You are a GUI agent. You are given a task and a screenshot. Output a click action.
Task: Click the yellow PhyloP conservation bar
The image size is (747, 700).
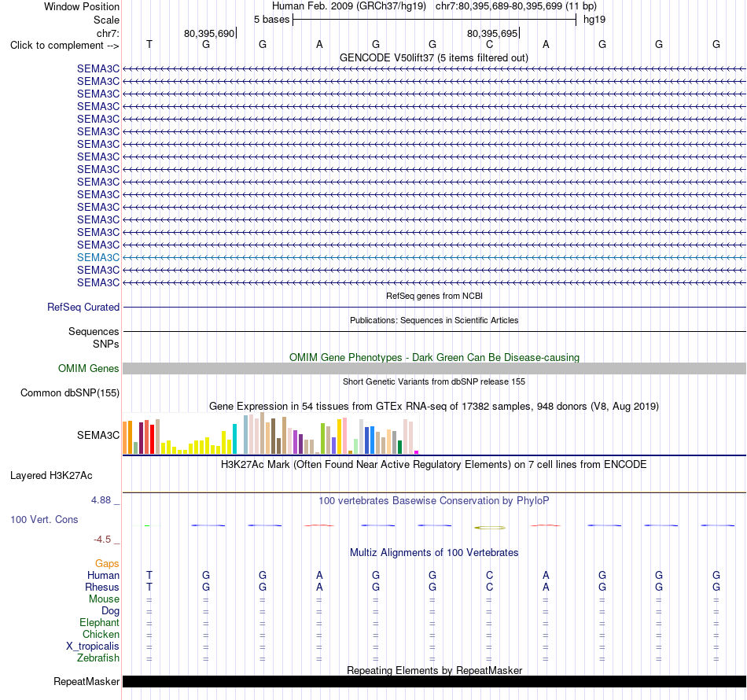(490, 528)
